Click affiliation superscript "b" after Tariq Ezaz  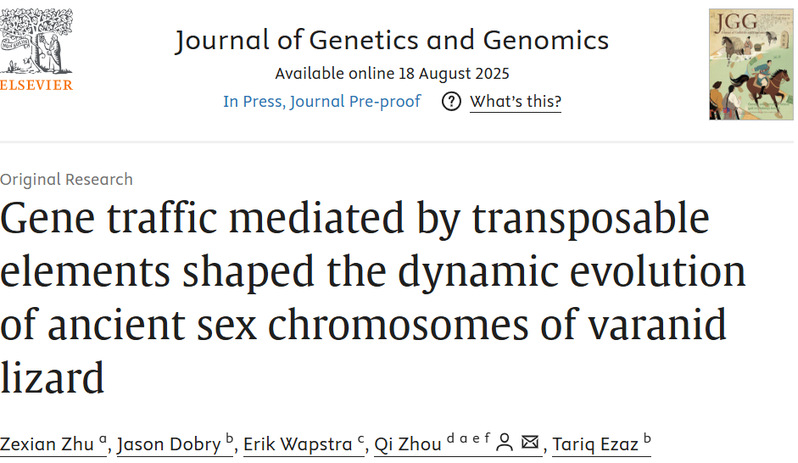click(647, 438)
